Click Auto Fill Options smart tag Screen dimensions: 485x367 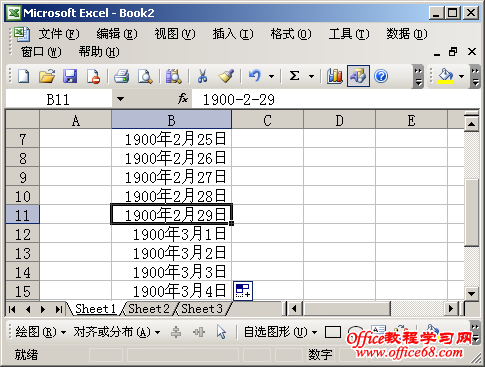pyautogui.click(x=243, y=291)
